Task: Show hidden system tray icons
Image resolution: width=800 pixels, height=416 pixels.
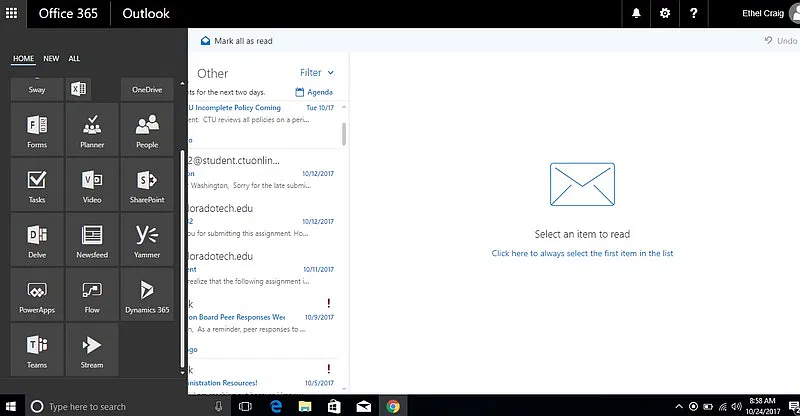Action: coord(679,406)
